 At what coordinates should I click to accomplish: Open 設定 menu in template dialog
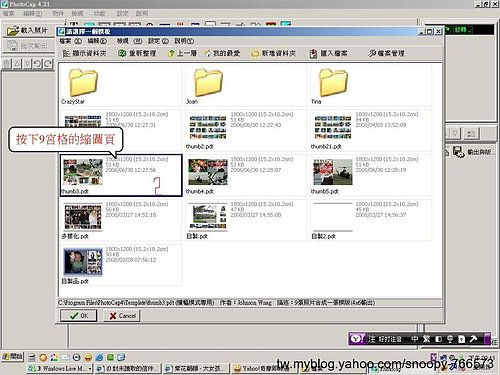[x=158, y=41]
